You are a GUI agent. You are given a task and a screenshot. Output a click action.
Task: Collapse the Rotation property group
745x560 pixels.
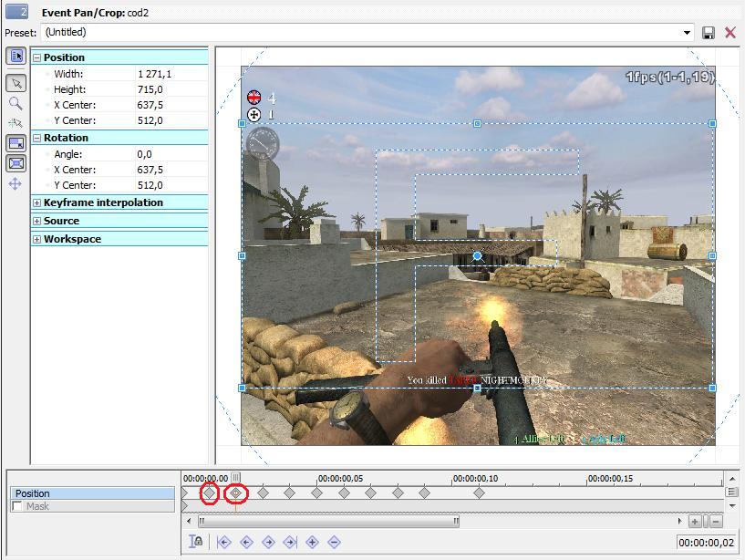pos(37,139)
